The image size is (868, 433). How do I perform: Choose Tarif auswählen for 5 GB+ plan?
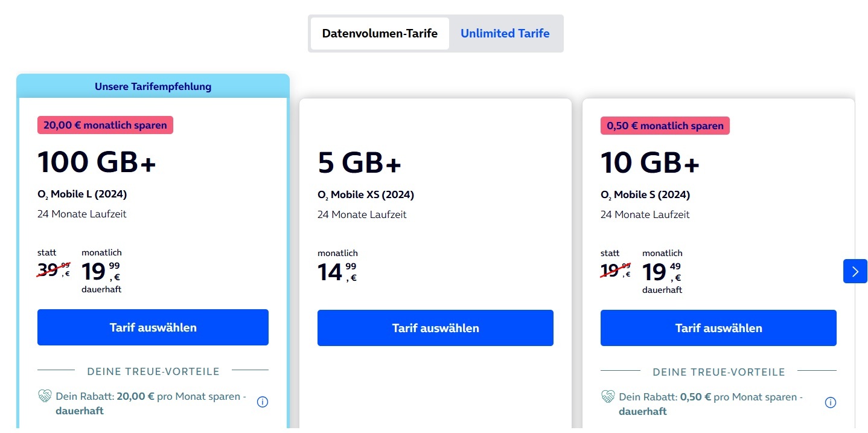(x=435, y=328)
